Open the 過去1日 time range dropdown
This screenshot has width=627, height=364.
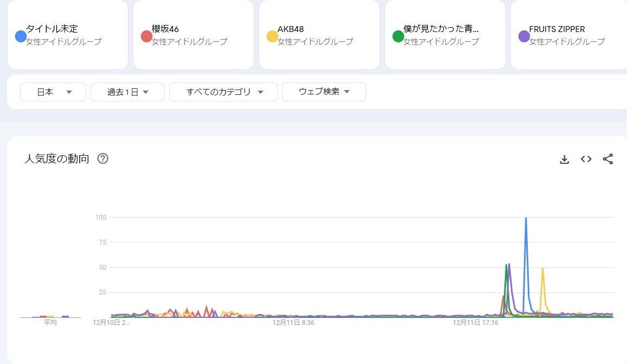(x=127, y=92)
